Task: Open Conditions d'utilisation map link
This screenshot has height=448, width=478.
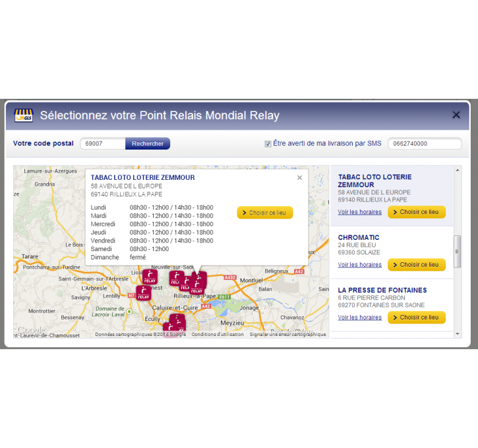Action: coord(218,335)
